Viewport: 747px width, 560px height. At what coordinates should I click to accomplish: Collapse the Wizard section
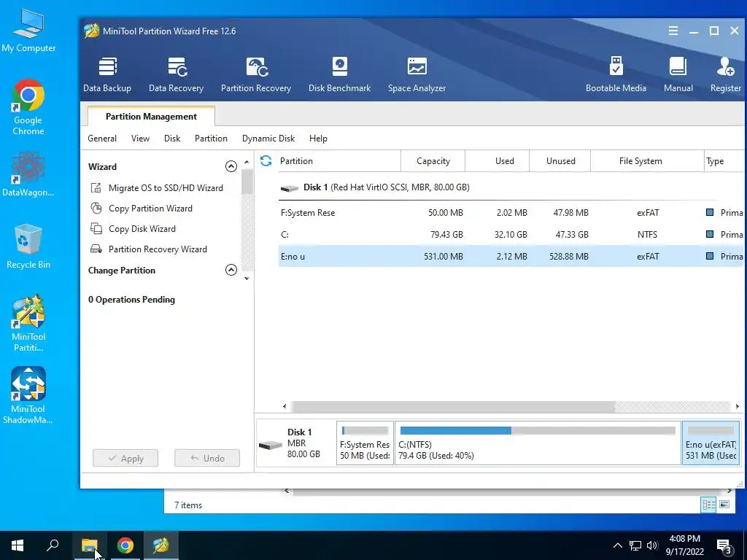[x=231, y=166]
